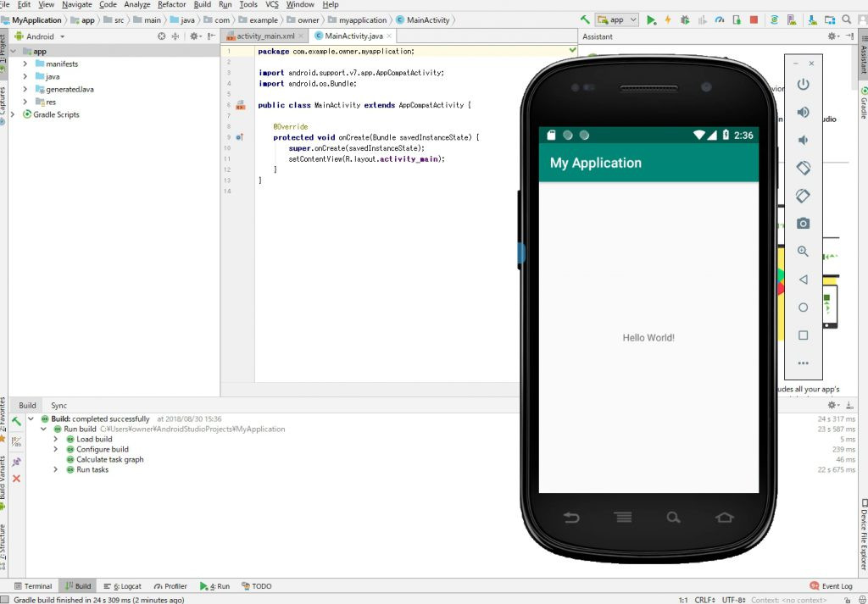Toggle the Logcat tool window

(122, 586)
